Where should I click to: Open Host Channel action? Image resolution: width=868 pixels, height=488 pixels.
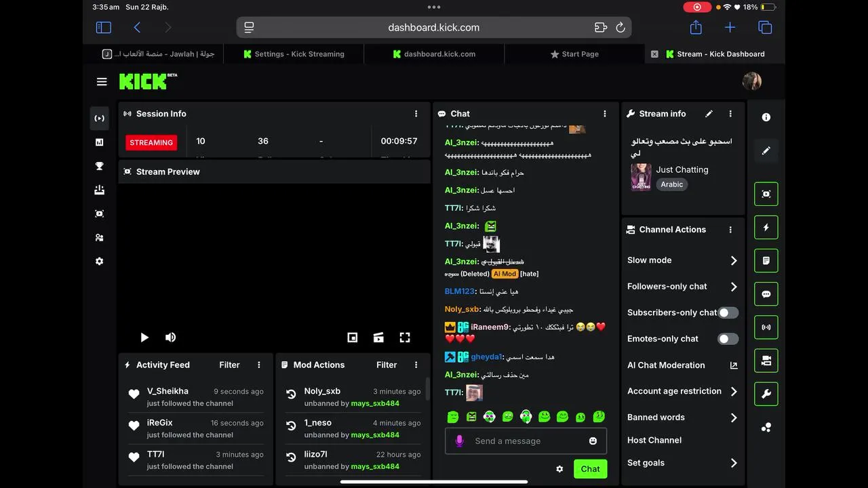pos(654,440)
